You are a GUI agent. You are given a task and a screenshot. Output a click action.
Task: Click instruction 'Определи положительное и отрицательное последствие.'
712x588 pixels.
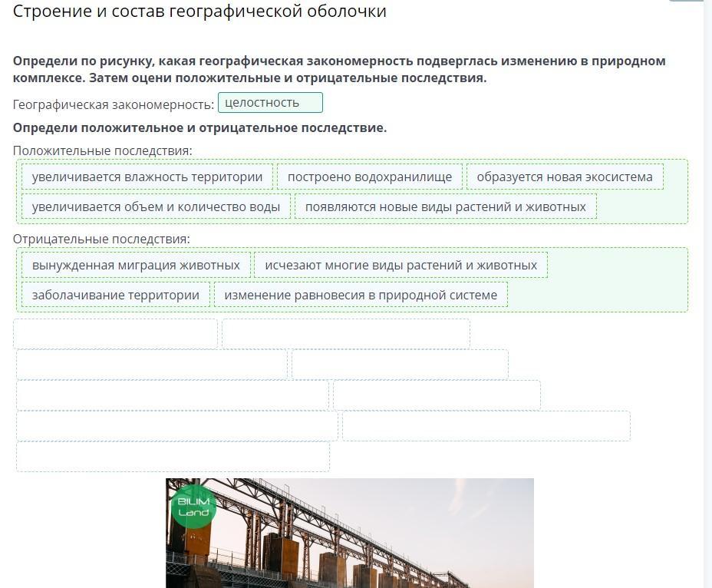click(x=199, y=127)
